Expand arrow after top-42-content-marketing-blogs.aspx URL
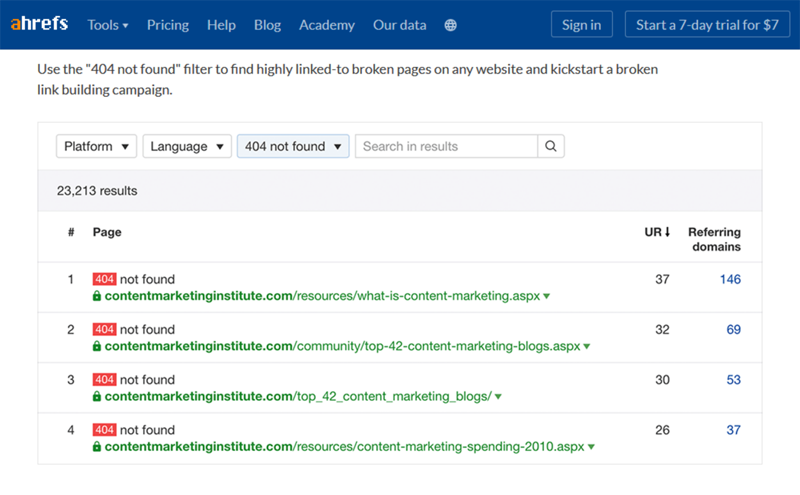 coord(587,346)
